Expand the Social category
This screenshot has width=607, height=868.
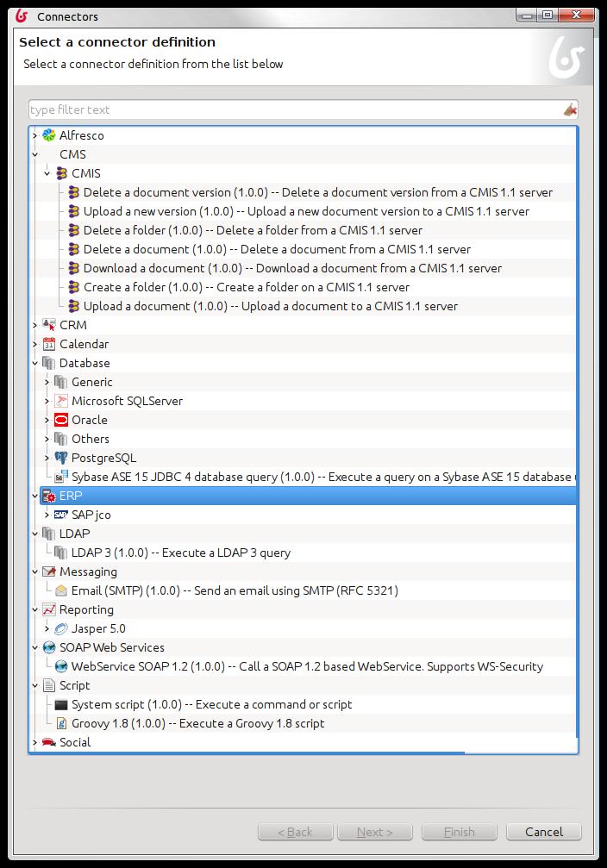pyautogui.click(x=34, y=742)
